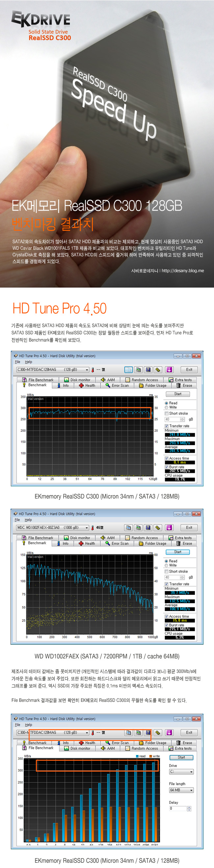The image size is (214, 868).
Task: Click short stroke 40 field in C300 window
Action: point(173,420)
